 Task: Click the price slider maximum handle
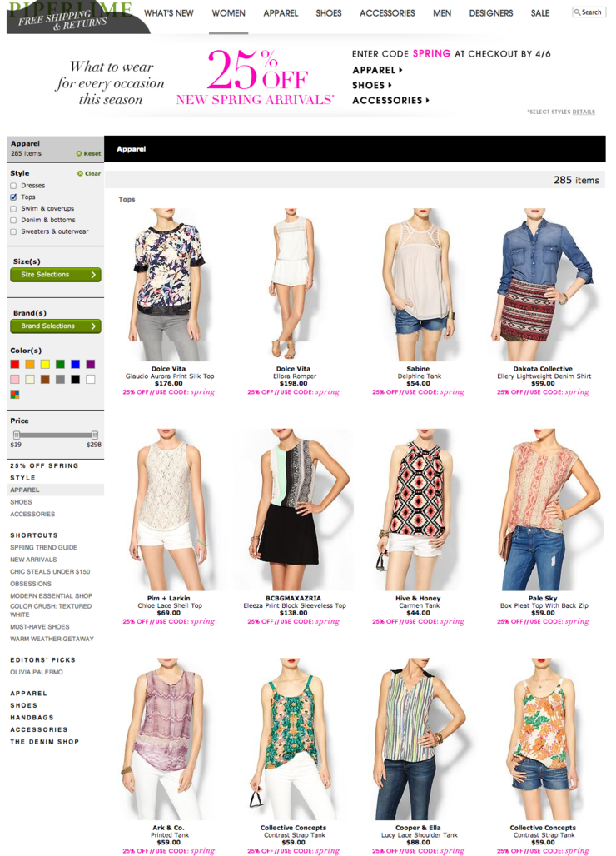tap(95, 435)
